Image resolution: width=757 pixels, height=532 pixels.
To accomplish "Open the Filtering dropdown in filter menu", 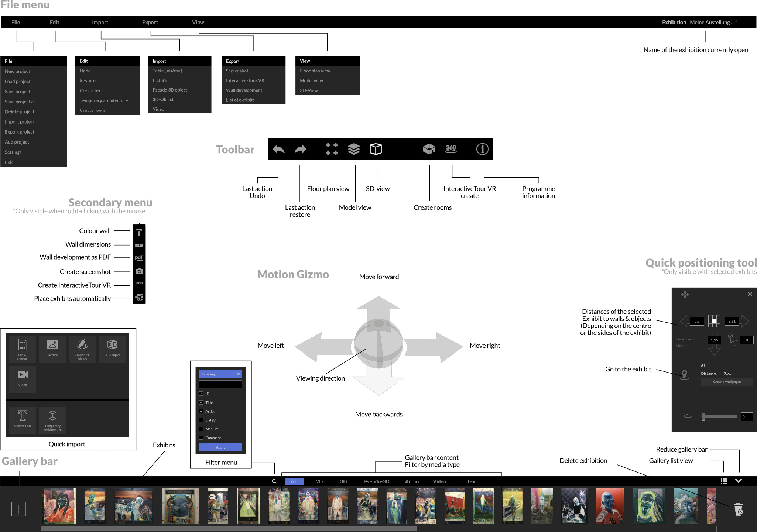I will tap(220, 374).
